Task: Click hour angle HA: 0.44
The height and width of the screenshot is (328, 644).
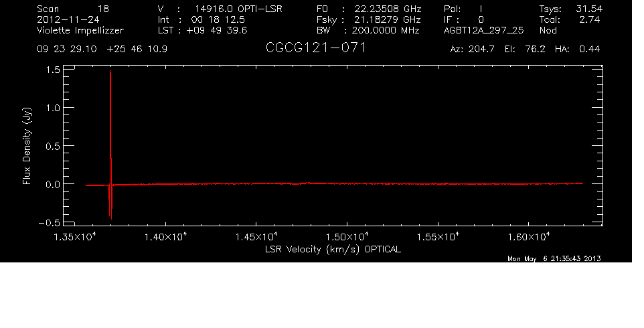Action: tap(577, 50)
